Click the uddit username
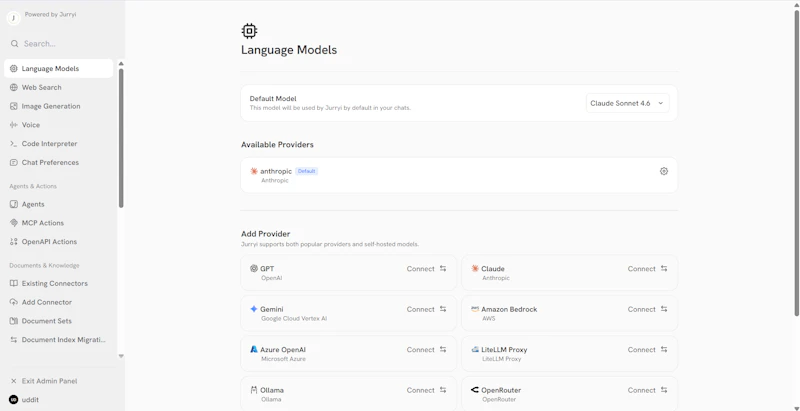Viewport: 800px width, 411px height. [x=30, y=400]
